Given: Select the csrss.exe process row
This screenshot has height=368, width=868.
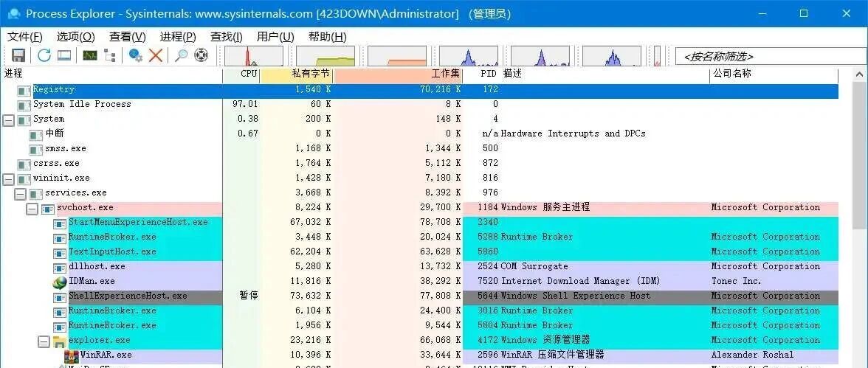Looking at the screenshot, I should [419, 164].
